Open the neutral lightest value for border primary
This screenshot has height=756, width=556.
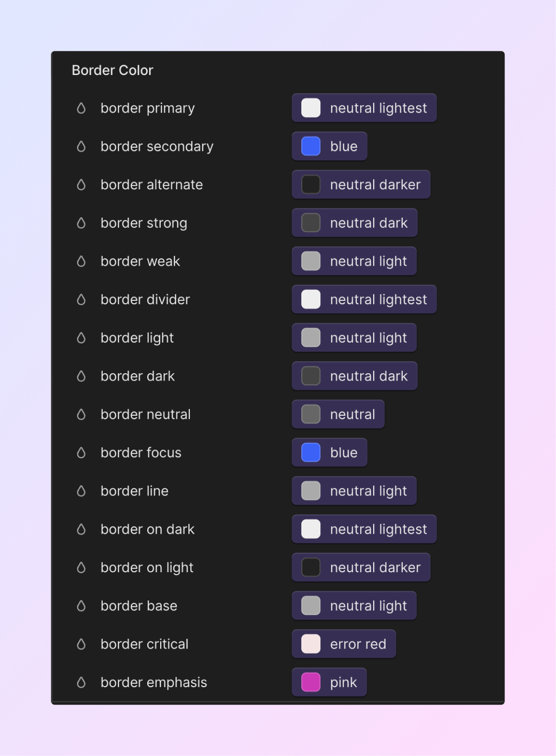(364, 108)
